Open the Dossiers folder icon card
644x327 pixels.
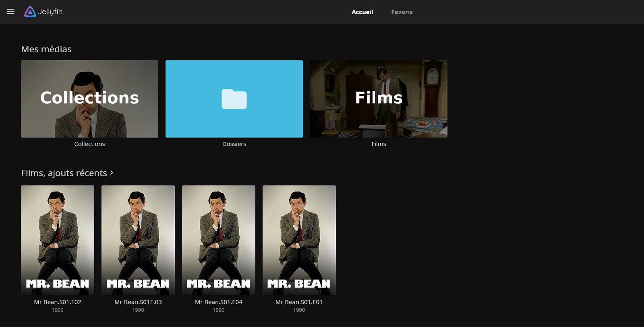click(x=234, y=99)
